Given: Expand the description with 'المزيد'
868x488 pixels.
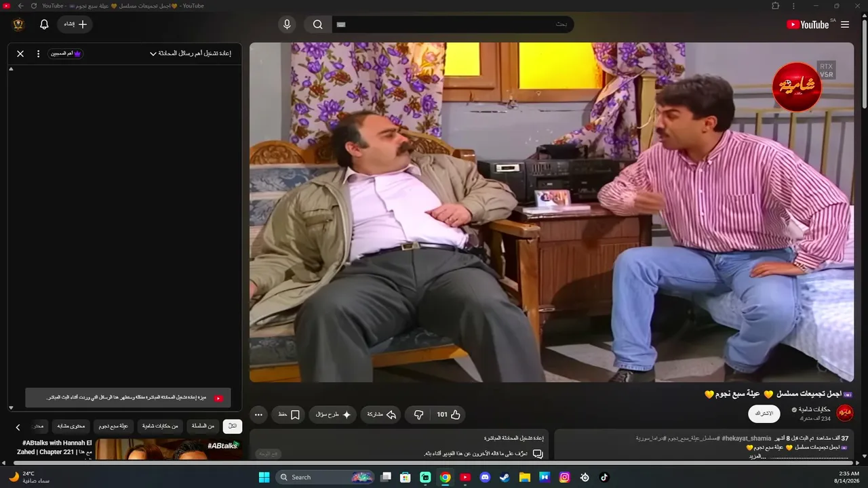Looking at the screenshot, I should click(x=757, y=456).
